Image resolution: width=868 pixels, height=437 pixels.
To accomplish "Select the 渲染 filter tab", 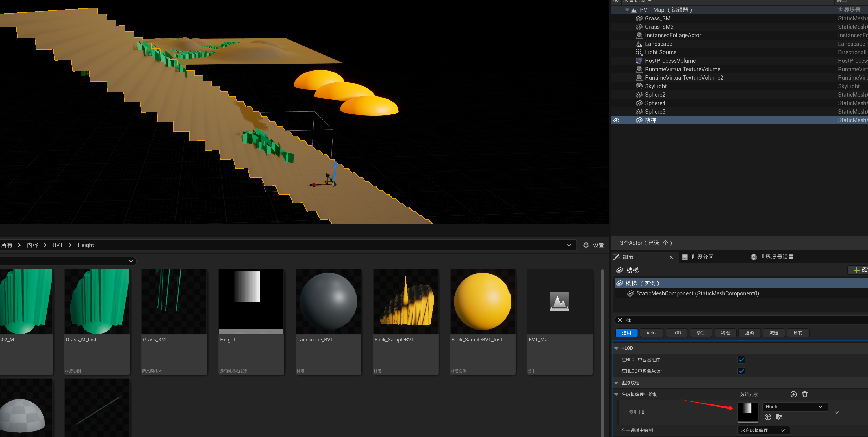I will coord(749,333).
